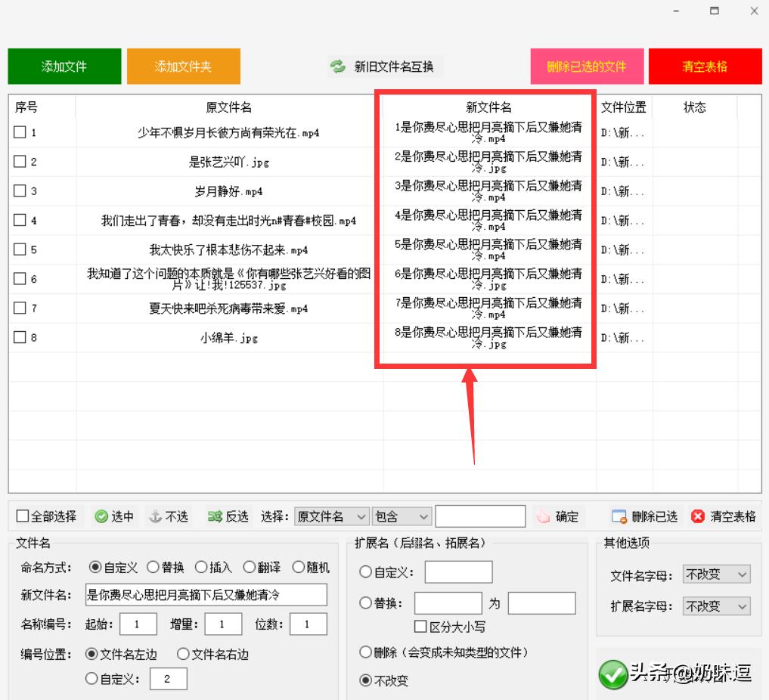Screen dimensions: 769x700
Task: Click the orange 添加文件夹 button
Action: (183, 67)
